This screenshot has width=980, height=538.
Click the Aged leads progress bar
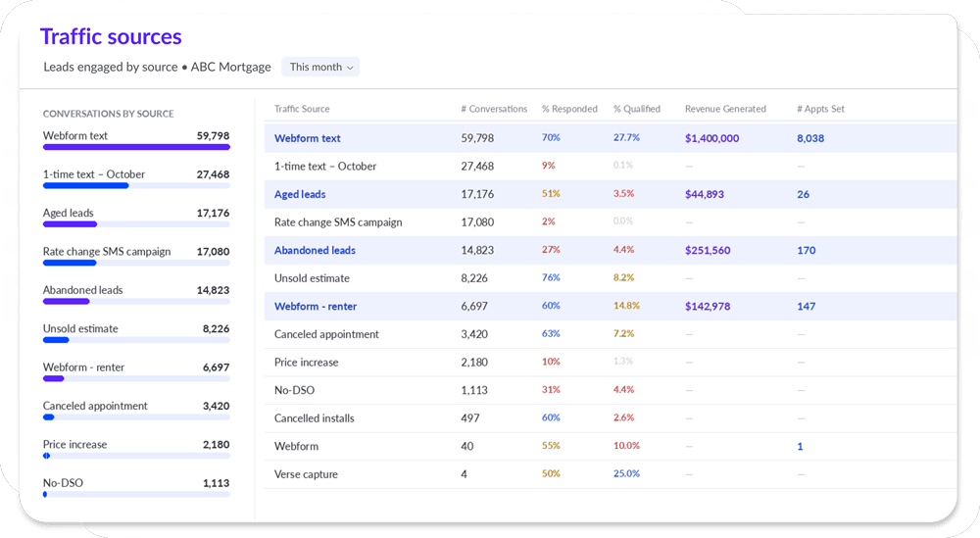pyautogui.click(x=136, y=224)
